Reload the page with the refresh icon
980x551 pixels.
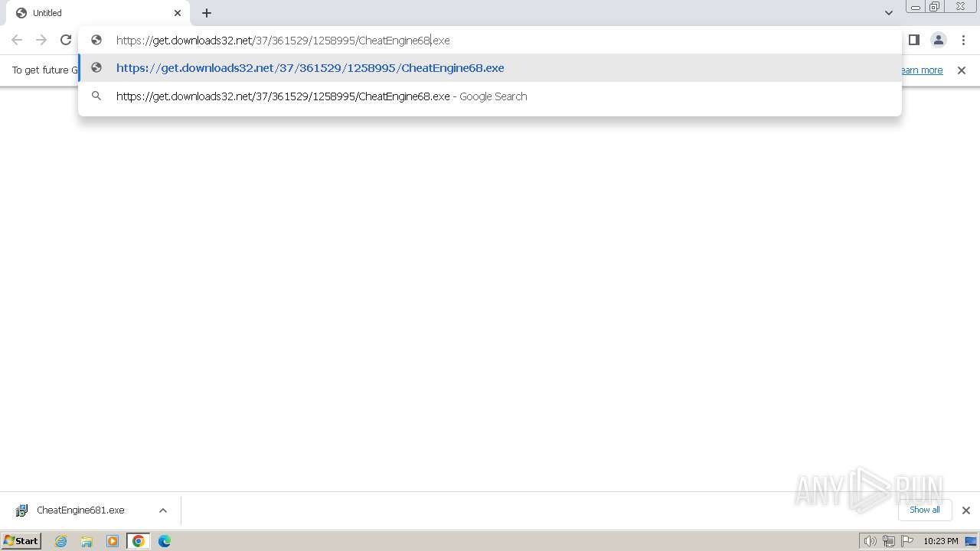coord(66,40)
